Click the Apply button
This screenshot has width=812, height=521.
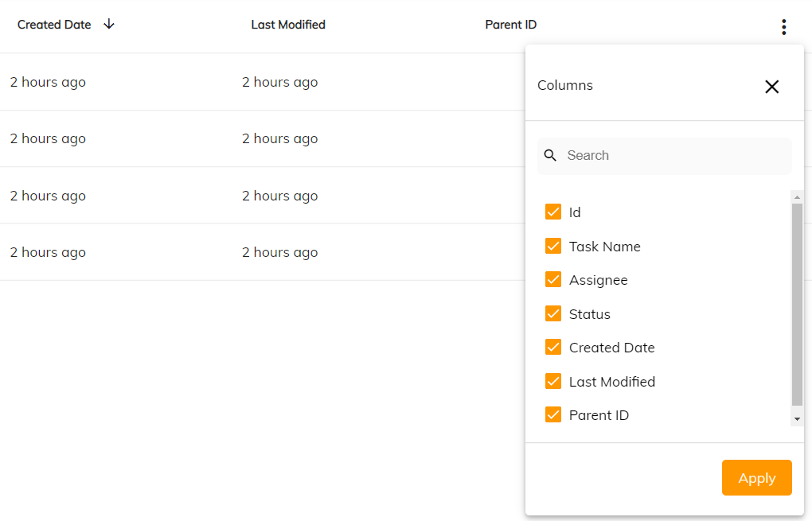(x=756, y=477)
